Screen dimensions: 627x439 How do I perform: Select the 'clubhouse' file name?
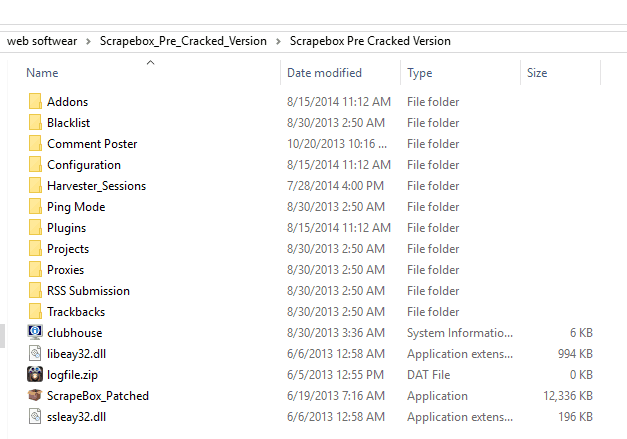click(x=74, y=332)
